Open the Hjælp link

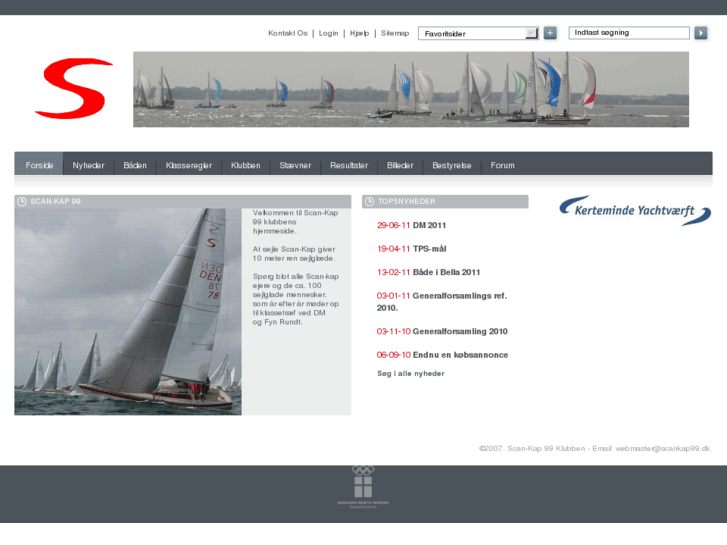pos(359,33)
